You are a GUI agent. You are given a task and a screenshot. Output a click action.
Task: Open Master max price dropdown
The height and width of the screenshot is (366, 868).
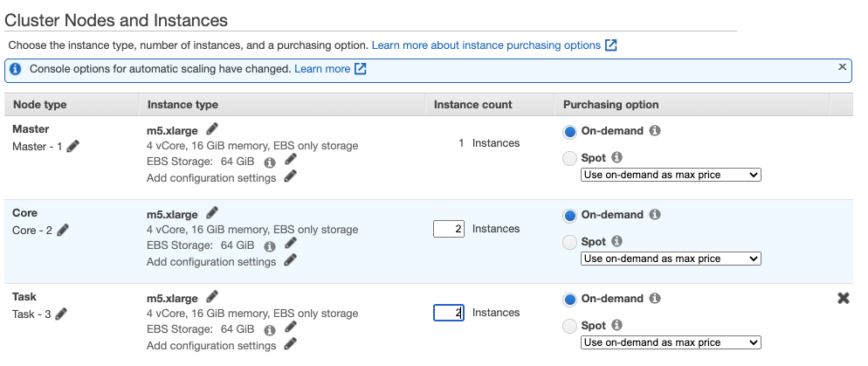pyautogui.click(x=671, y=175)
